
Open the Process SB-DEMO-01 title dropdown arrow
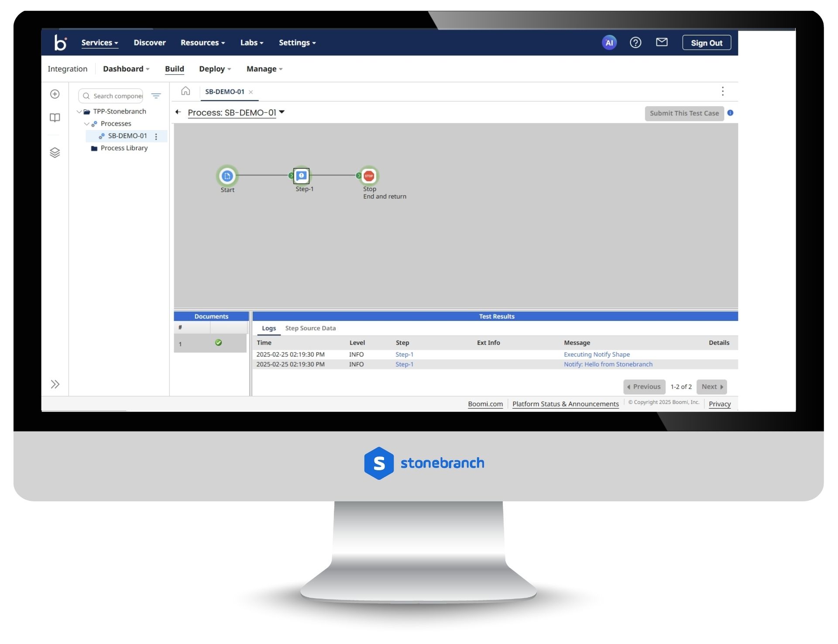coord(282,112)
